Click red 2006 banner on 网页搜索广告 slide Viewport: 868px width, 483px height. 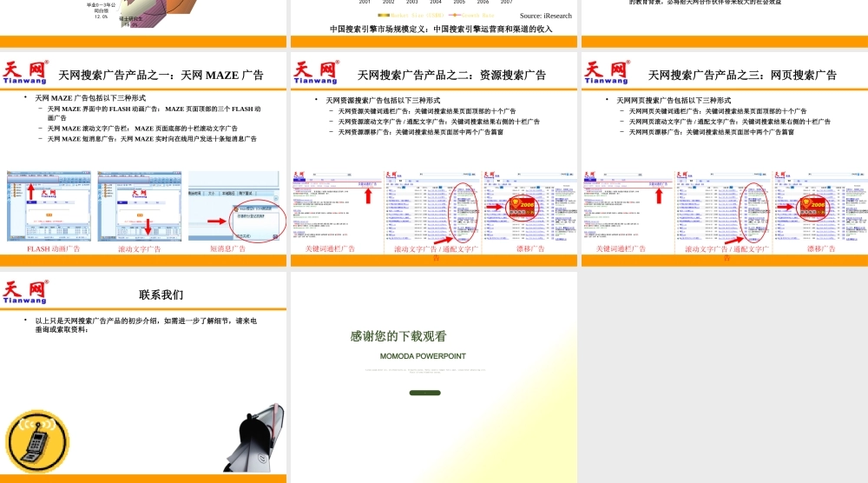coord(812,207)
